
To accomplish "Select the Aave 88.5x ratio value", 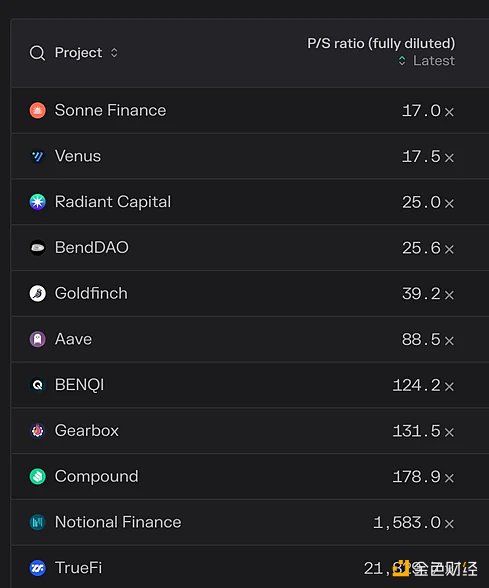I will pyautogui.click(x=428, y=339).
